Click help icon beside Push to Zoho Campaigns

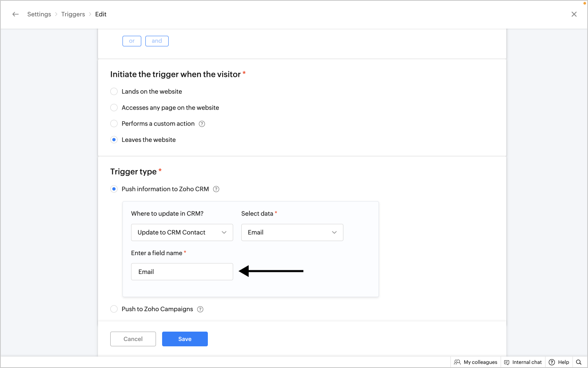(200, 309)
